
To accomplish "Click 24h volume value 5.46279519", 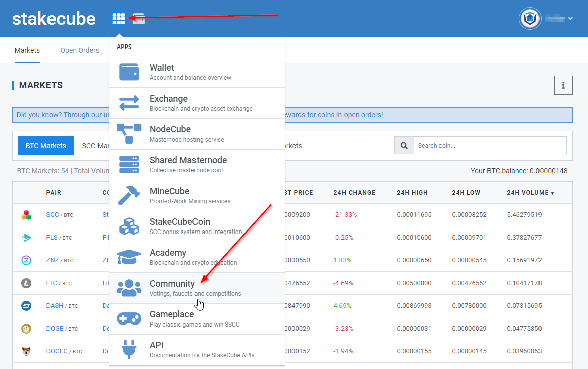I will [x=524, y=215].
